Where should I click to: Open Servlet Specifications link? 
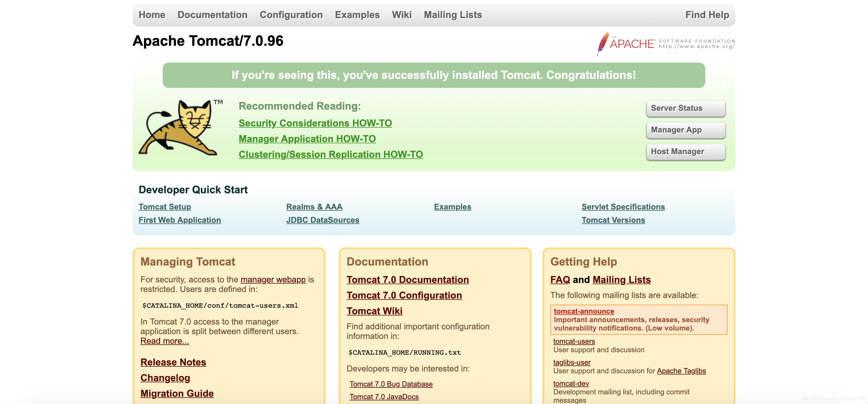pos(623,207)
